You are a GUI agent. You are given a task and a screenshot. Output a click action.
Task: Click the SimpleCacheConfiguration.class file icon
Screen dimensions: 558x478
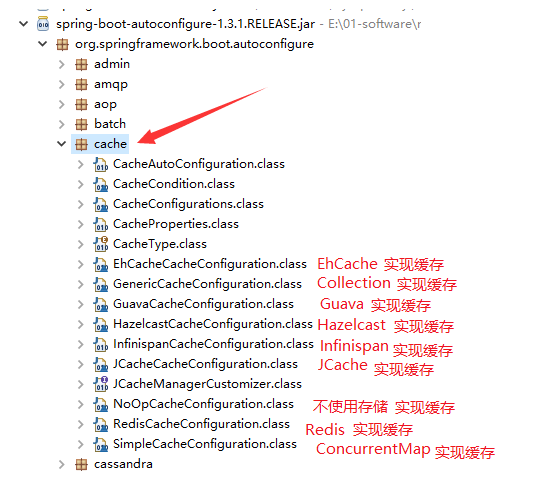tap(101, 444)
